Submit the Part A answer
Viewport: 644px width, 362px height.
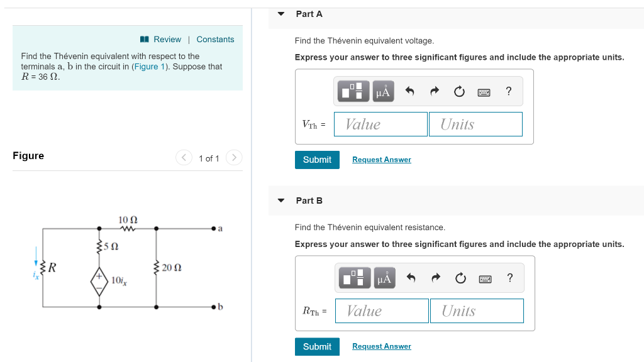(317, 160)
